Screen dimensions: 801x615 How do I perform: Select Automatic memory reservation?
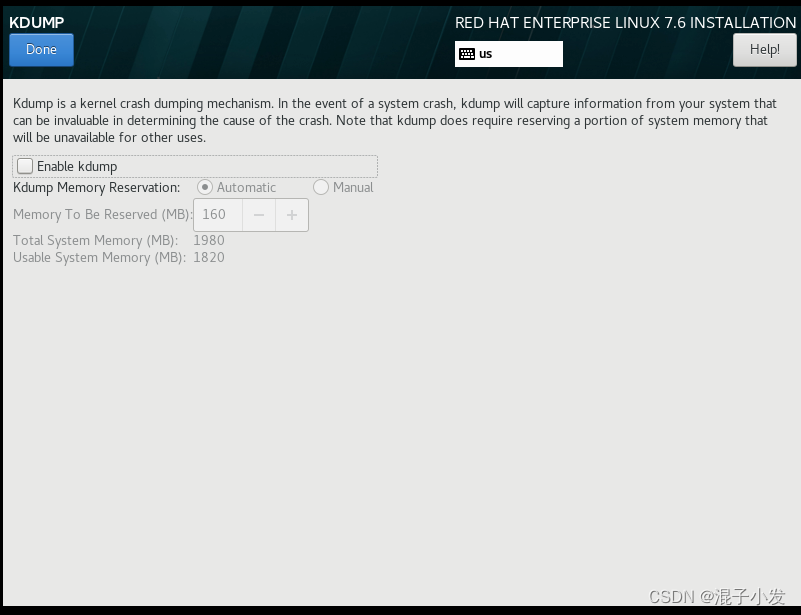pos(206,187)
